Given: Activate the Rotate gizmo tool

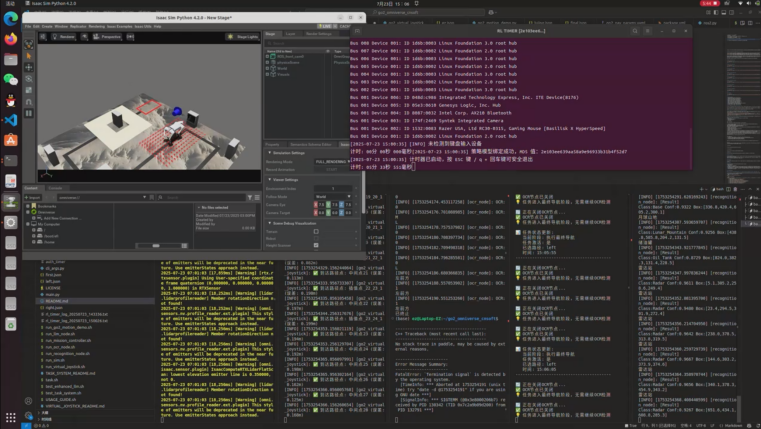Looking at the screenshot, I should [29, 79].
